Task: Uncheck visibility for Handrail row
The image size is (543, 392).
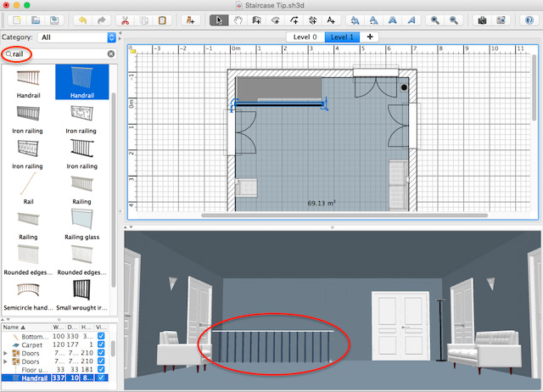Action: [103, 378]
